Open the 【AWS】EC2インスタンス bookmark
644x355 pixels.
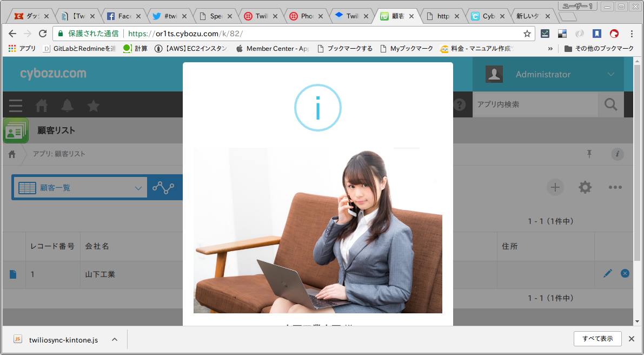click(191, 49)
